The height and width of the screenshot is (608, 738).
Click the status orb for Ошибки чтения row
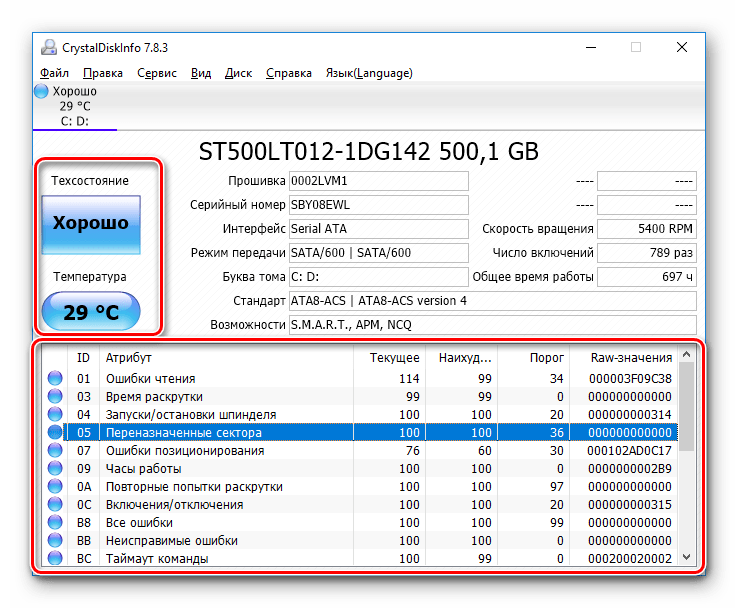click(55, 378)
